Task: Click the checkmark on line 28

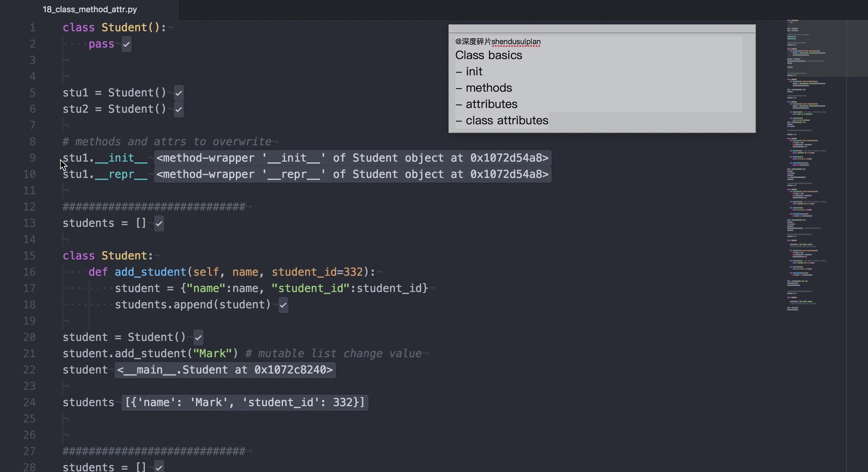Action: [159, 467]
